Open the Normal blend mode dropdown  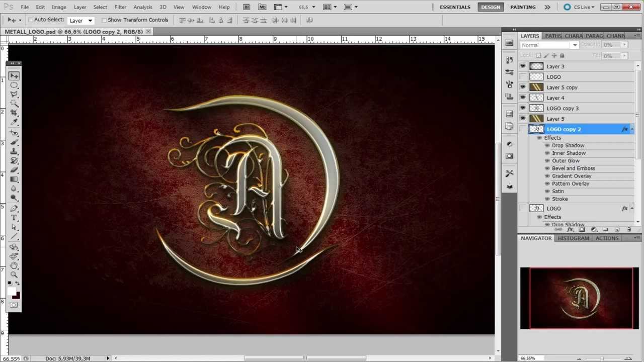(x=549, y=45)
